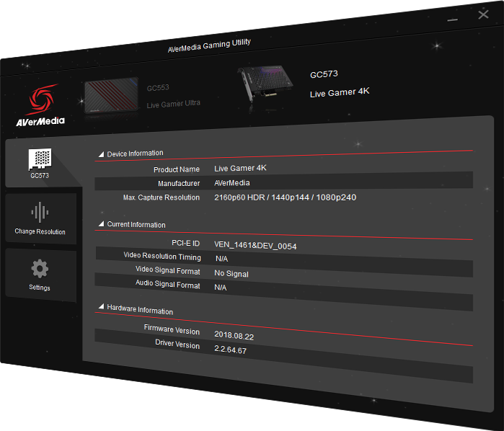Click the AVerMedia logo
Viewport: 504px width, 431px height.
click(x=41, y=105)
